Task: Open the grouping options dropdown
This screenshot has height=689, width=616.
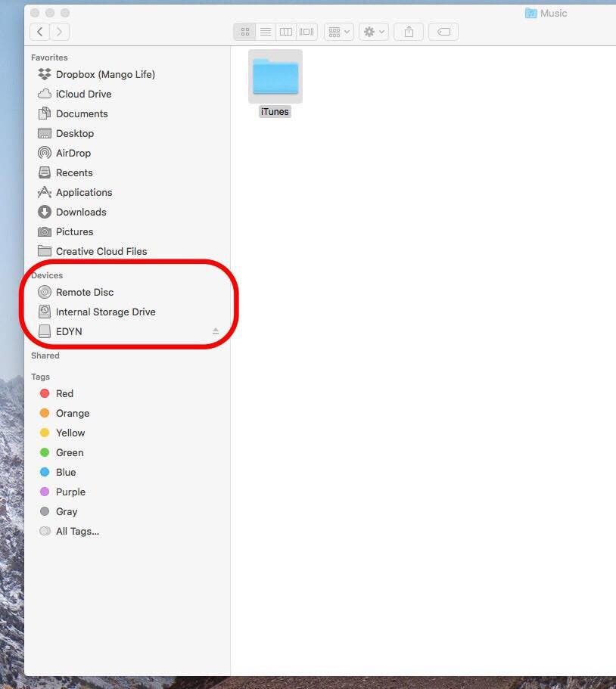Action: point(338,31)
